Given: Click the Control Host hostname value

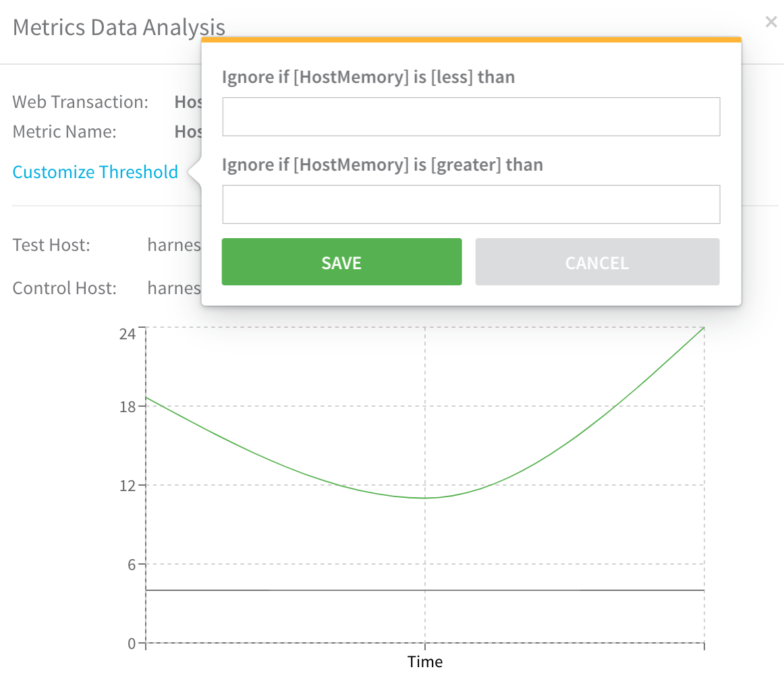Looking at the screenshot, I should point(174,288).
